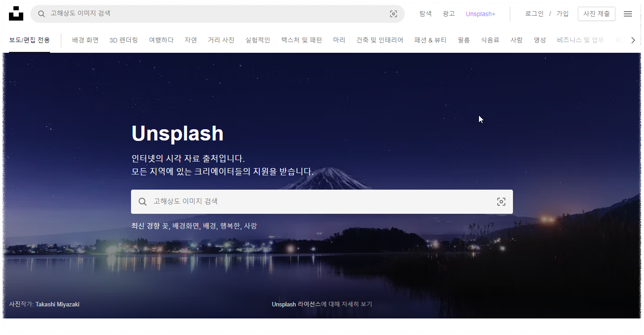
Task: Click the 가입 link
Action: pos(563,14)
